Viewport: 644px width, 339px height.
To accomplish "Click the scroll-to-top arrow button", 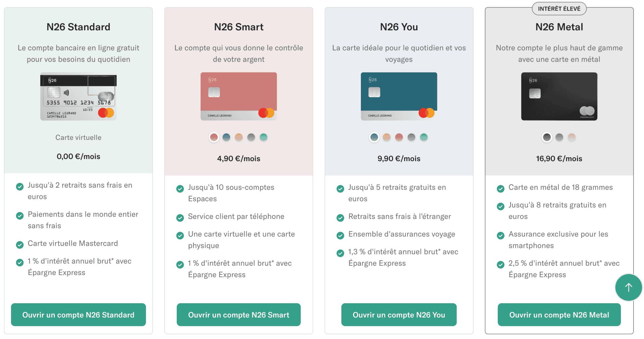I will [x=628, y=287].
